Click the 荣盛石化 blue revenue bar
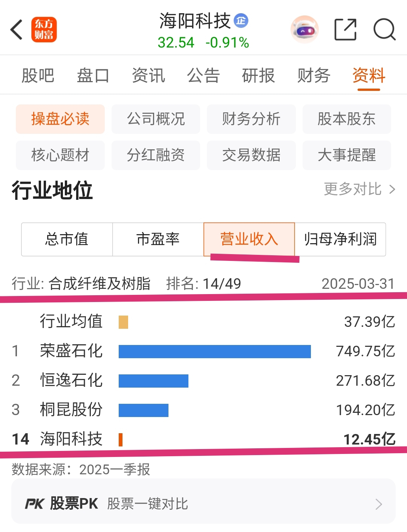This screenshot has height=532, width=407. pyautogui.click(x=215, y=351)
